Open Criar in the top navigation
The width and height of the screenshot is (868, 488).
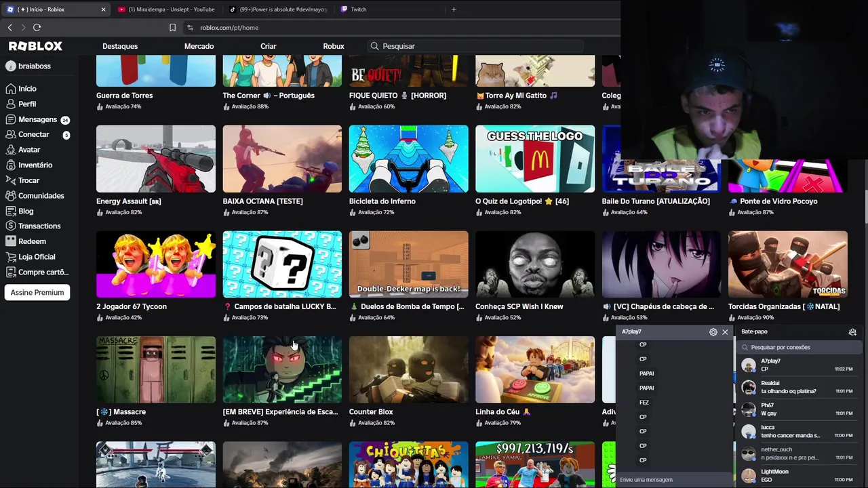(269, 46)
